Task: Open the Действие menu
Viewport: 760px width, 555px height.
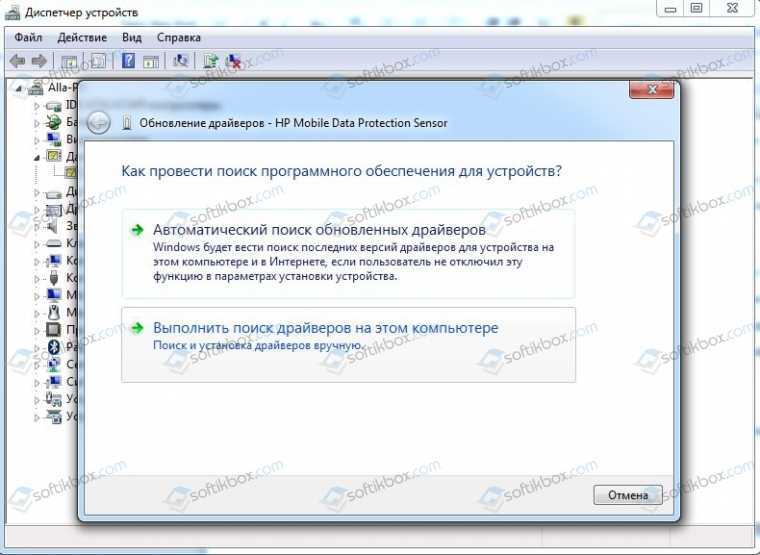Action: click(x=82, y=37)
